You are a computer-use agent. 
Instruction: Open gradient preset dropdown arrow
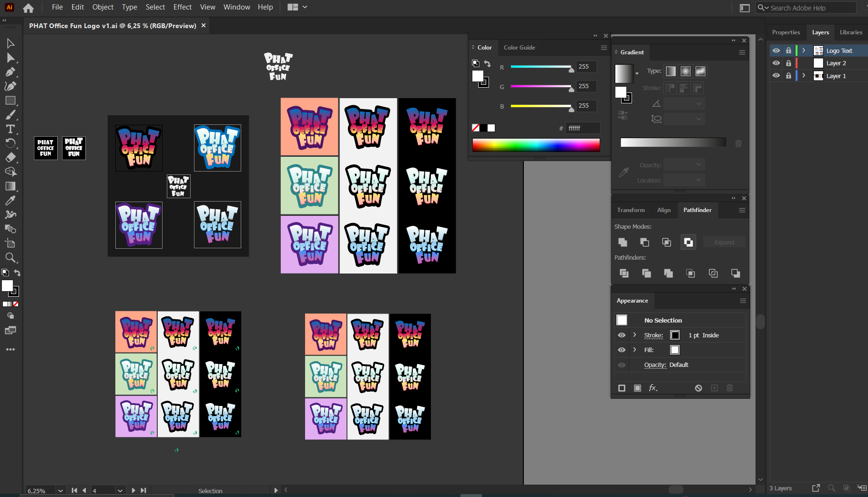click(x=637, y=74)
